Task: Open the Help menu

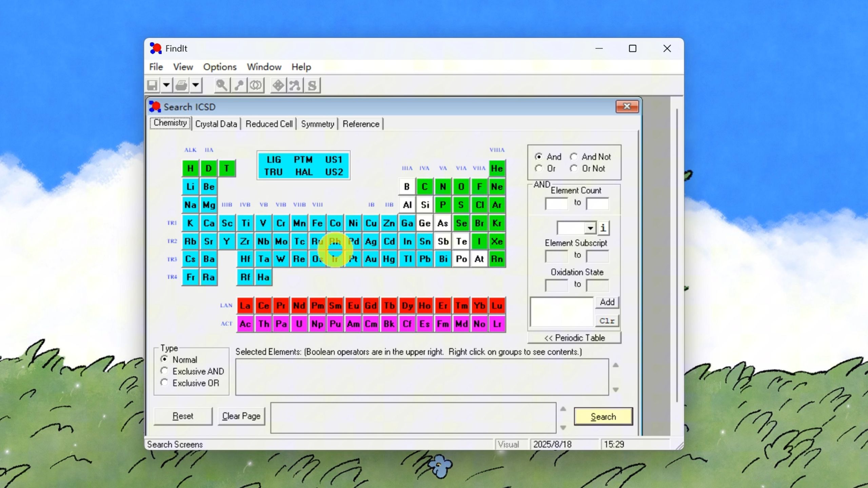Action: [x=301, y=67]
